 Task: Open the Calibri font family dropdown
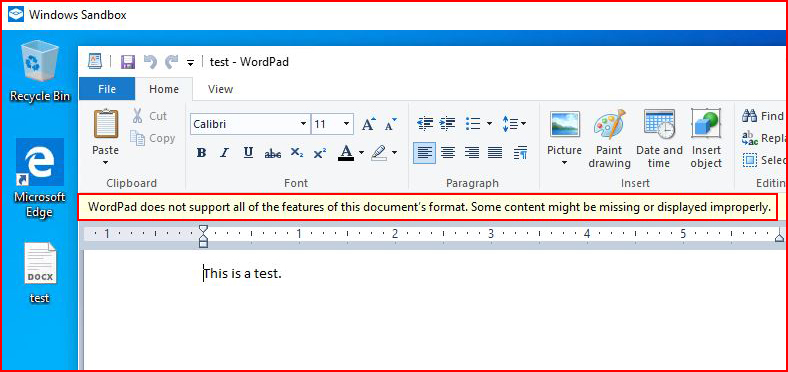click(x=250, y=124)
